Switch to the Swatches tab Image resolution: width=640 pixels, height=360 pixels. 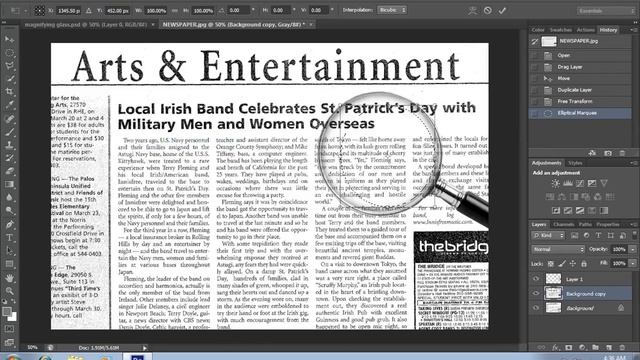tap(560, 30)
